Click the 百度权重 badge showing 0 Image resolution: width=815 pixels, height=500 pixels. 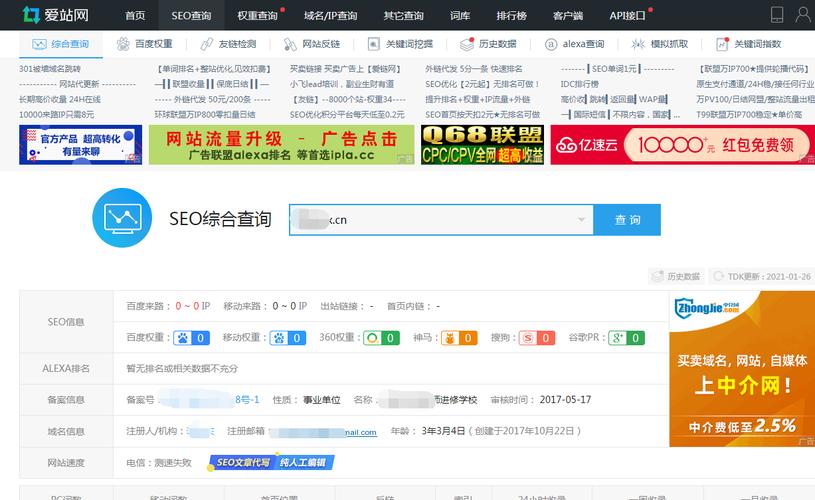click(x=192, y=338)
